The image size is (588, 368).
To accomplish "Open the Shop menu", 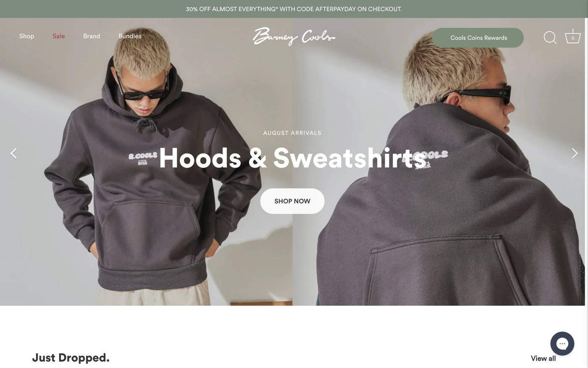I will tap(26, 36).
